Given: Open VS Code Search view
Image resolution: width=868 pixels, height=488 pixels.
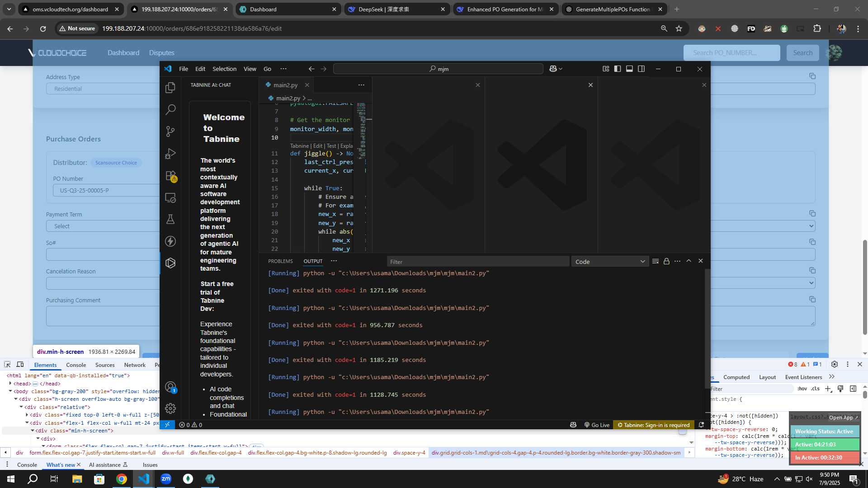Looking at the screenshot, I should [170, 109].
